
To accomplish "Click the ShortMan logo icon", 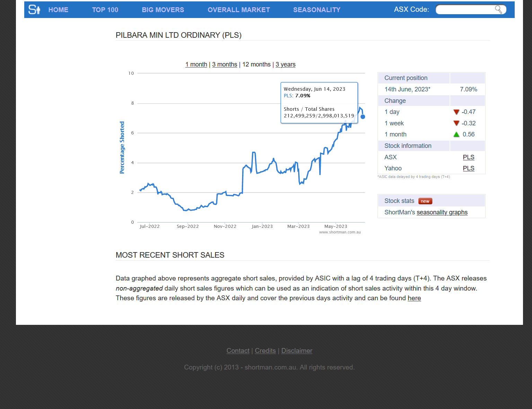I will click(x=34, y=10).
